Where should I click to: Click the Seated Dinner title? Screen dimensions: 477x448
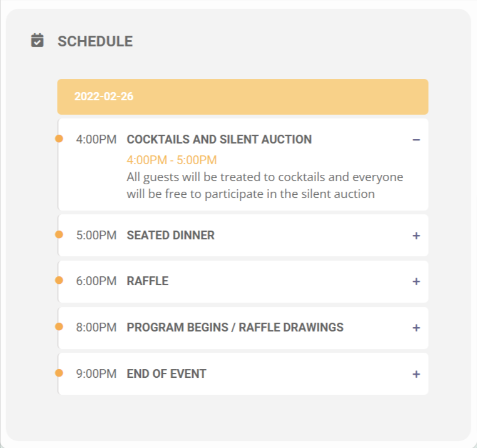(171, 236)
